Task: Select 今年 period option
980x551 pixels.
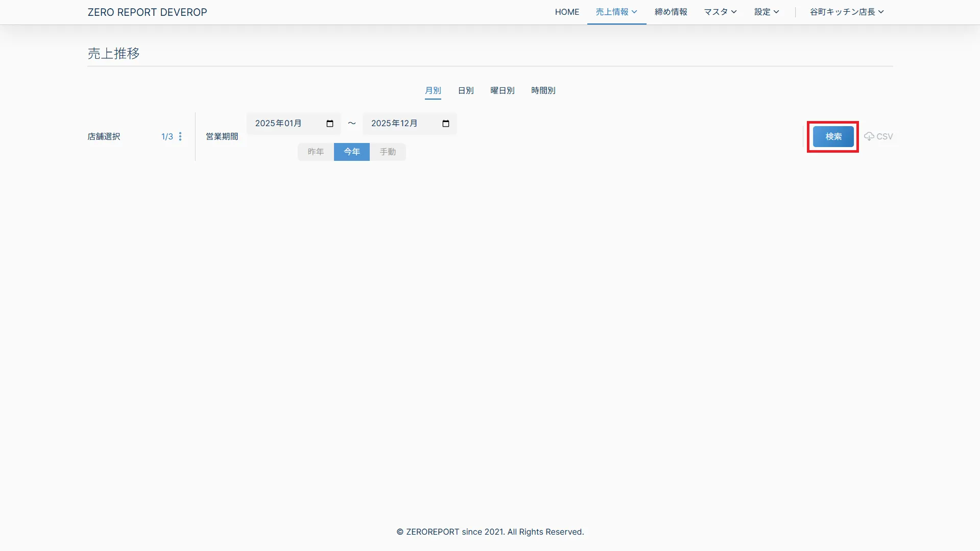Action: point(351,152)
